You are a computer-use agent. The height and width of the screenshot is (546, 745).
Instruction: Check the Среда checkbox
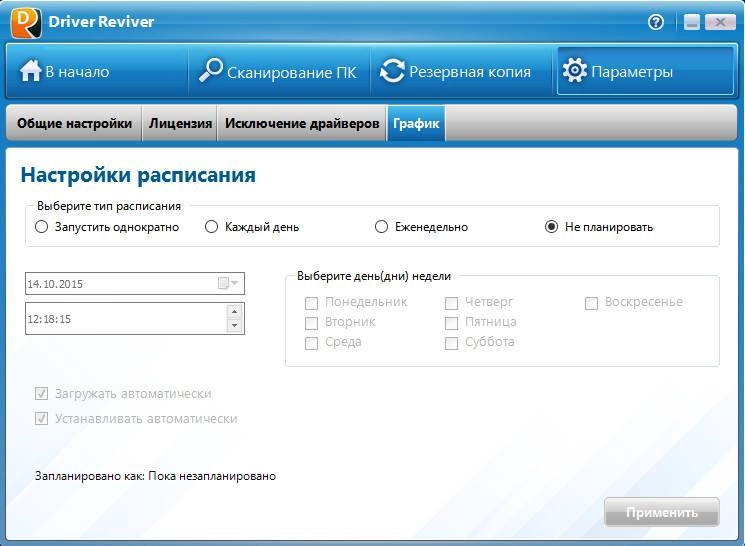tap(311, 343)
